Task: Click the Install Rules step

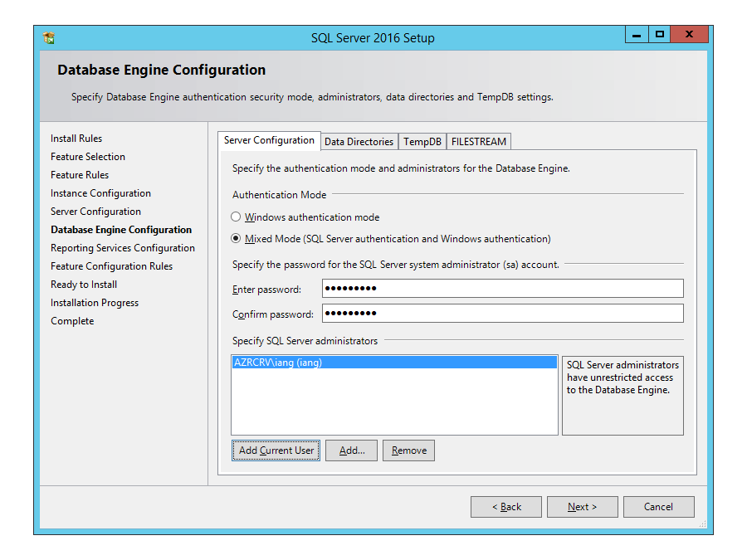Action: tap(76, 138)
